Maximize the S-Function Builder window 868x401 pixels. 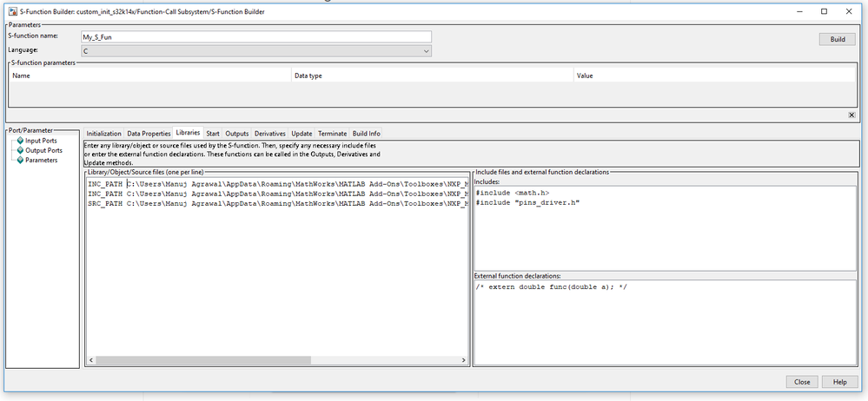coord(825,11)
